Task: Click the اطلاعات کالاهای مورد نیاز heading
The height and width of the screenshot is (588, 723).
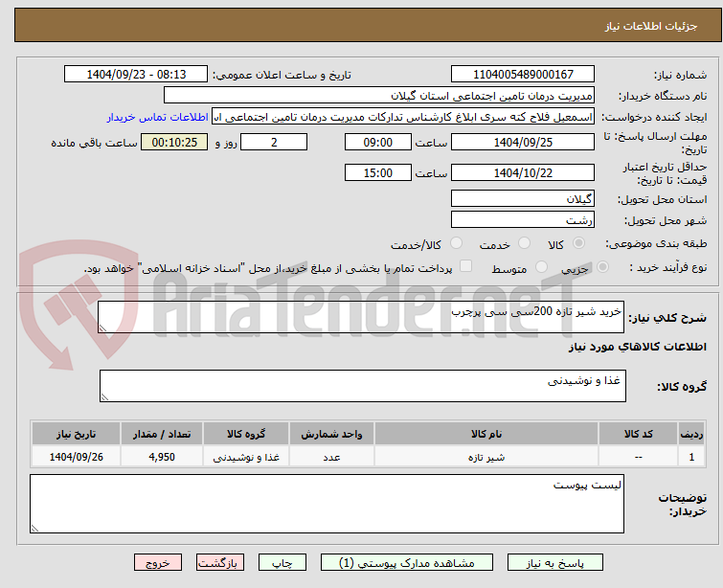Action: (x=638, y=347)
